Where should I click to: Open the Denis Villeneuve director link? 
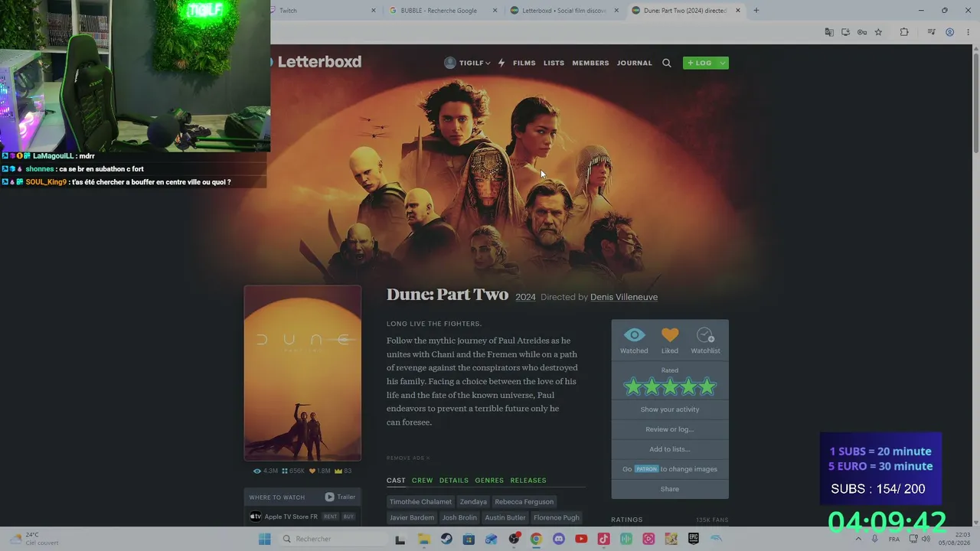tap(624, 297)
